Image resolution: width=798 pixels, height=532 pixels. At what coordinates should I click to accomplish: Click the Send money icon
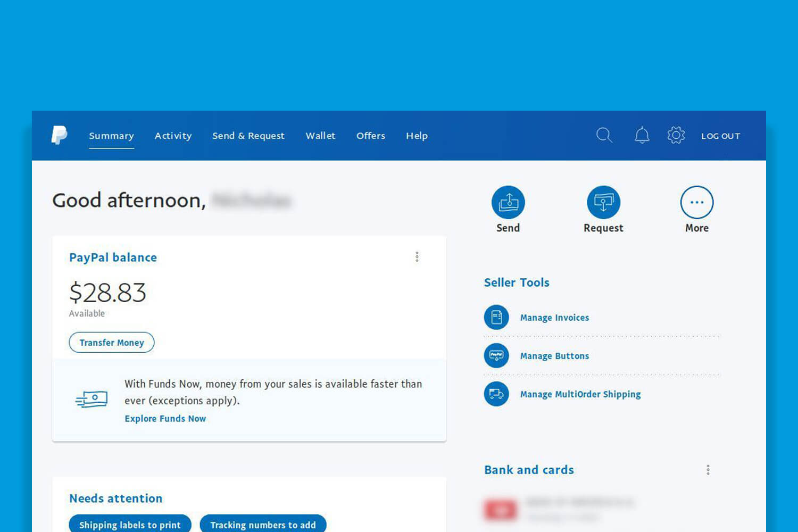pos(508,202)
